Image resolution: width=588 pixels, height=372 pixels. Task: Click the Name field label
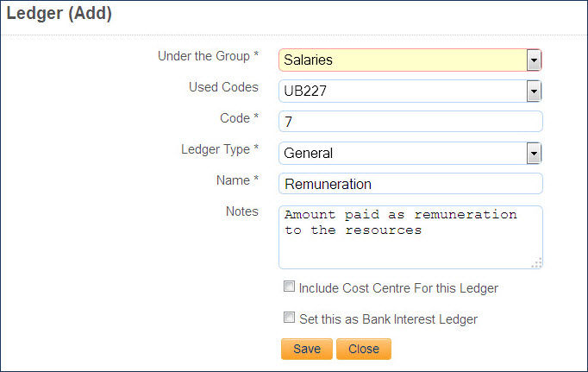coord(237,180)
